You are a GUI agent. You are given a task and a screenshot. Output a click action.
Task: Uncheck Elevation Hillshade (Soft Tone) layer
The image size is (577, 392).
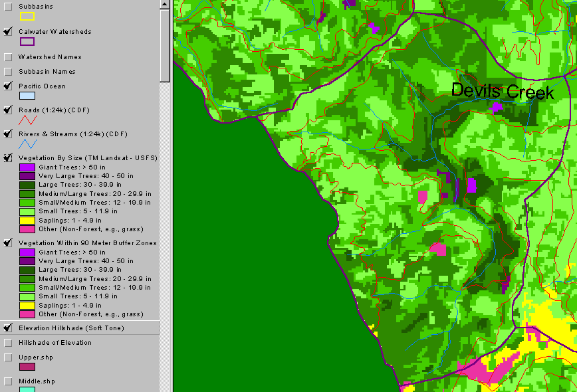(8, 328)
